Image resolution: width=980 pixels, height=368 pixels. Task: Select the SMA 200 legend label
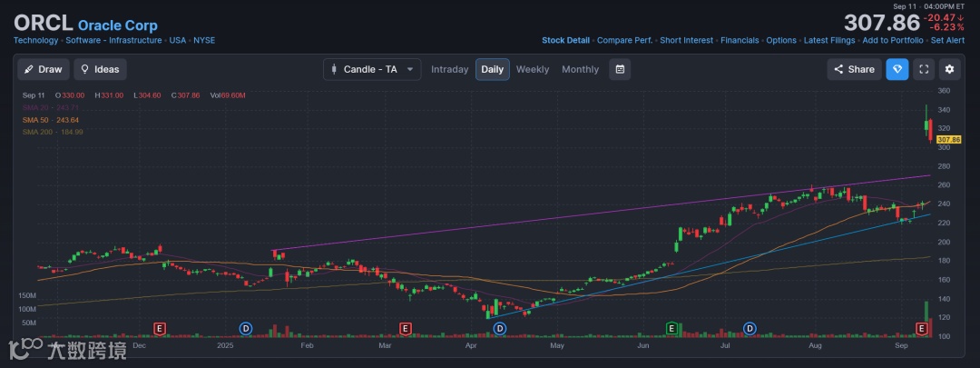[x=53, y=132]
